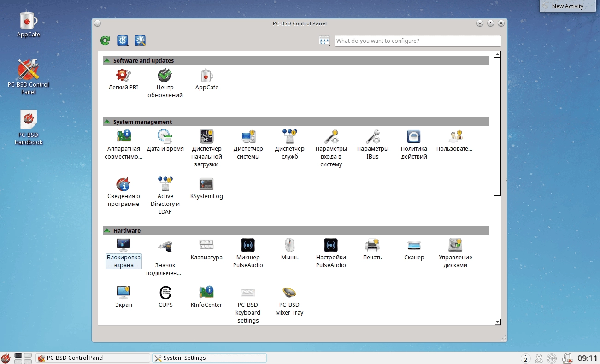Open Параметры IBus
The height and width of the screenshot is (364, 600).
(372, 145)
